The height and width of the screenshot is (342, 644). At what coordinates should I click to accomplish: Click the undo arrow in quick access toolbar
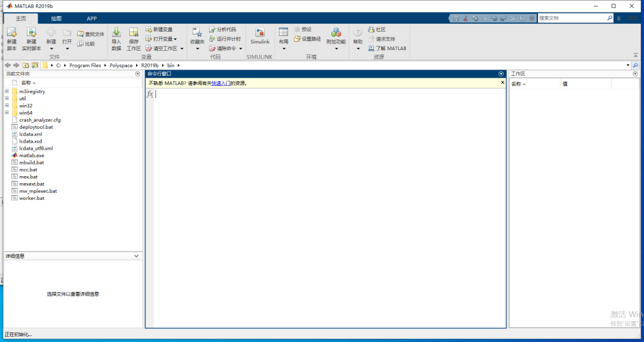pos(494,19)
